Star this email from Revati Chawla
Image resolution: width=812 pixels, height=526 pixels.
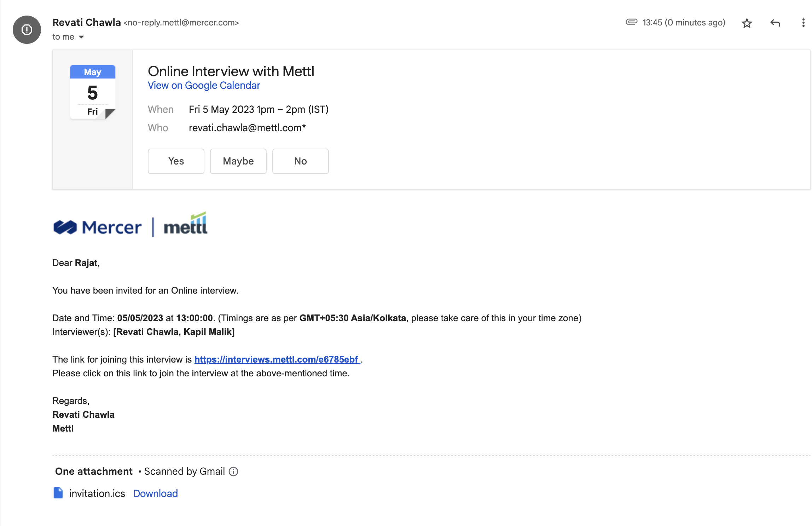(x=747, y=23)
